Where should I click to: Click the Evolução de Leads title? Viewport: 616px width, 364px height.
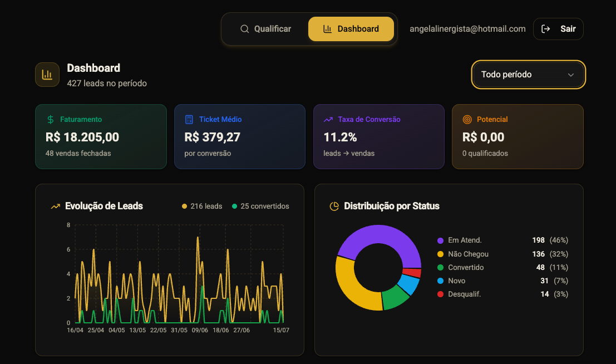[x=104, y=206]
